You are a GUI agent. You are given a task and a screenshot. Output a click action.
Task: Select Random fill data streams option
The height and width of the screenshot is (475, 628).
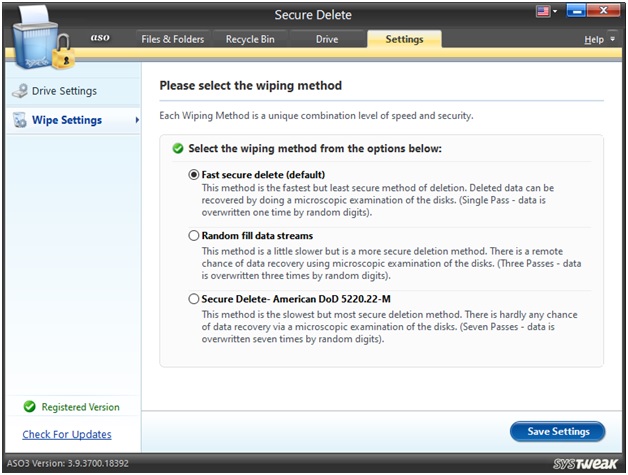194,236
